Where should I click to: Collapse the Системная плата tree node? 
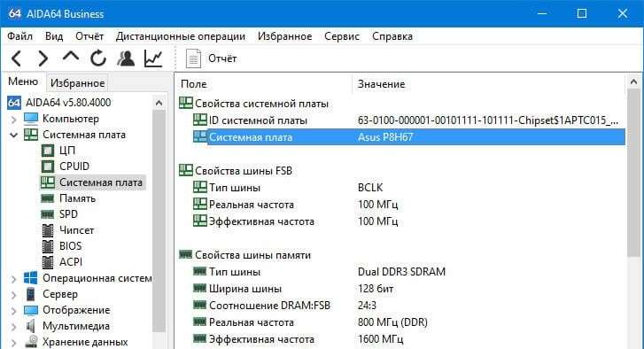tap(13, 135)
